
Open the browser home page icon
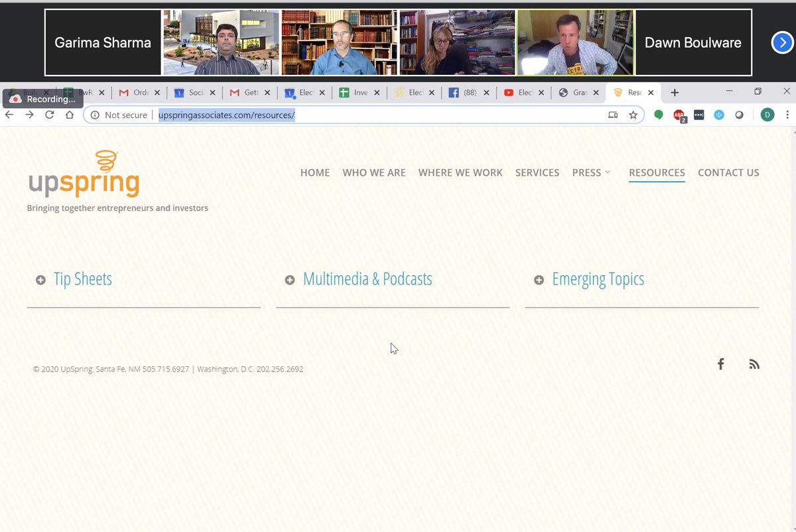click(x=70, y=115)
